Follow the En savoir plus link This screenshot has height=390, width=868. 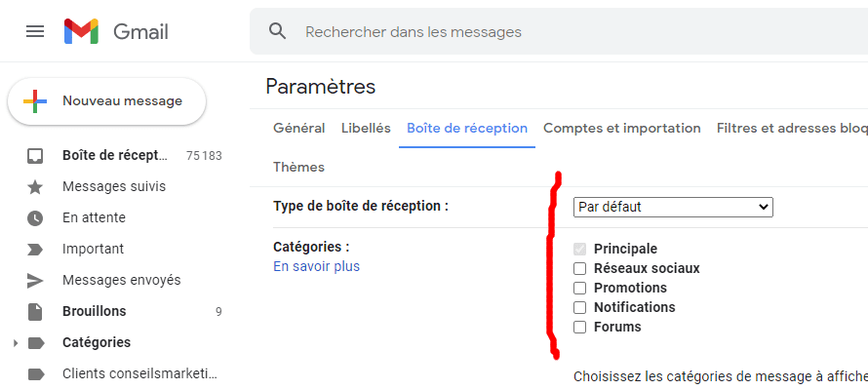point(317,266)
